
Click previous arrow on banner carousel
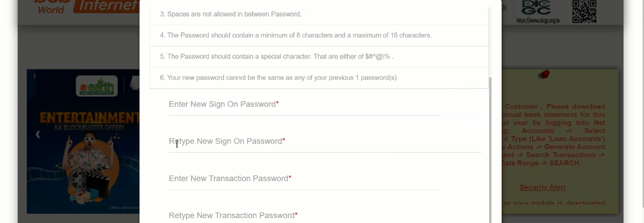[x=37, y=134]
